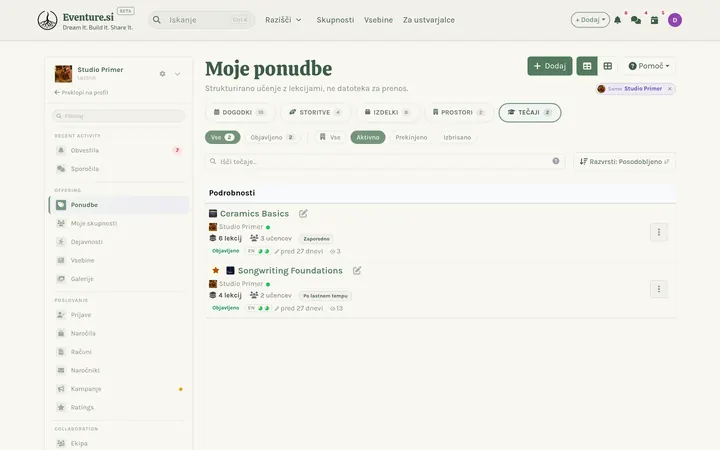Click the help icon in the course search
Image resolution: width=720 pixels, height=450 pixels.
[x=556, y=161]
